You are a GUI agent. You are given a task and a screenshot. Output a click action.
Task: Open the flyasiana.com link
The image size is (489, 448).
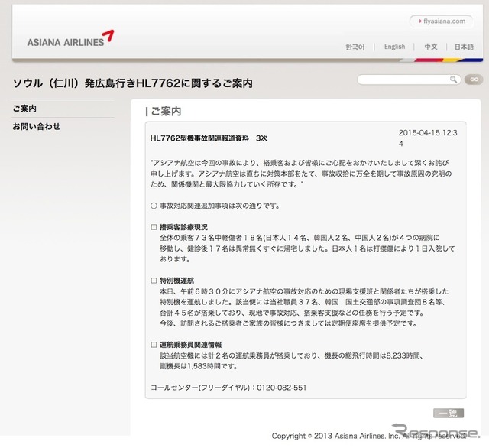click(x=442, y=21)
